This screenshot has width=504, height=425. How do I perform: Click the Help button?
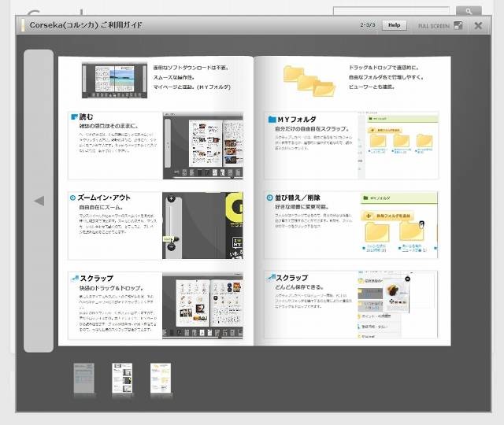coord(394,25)
